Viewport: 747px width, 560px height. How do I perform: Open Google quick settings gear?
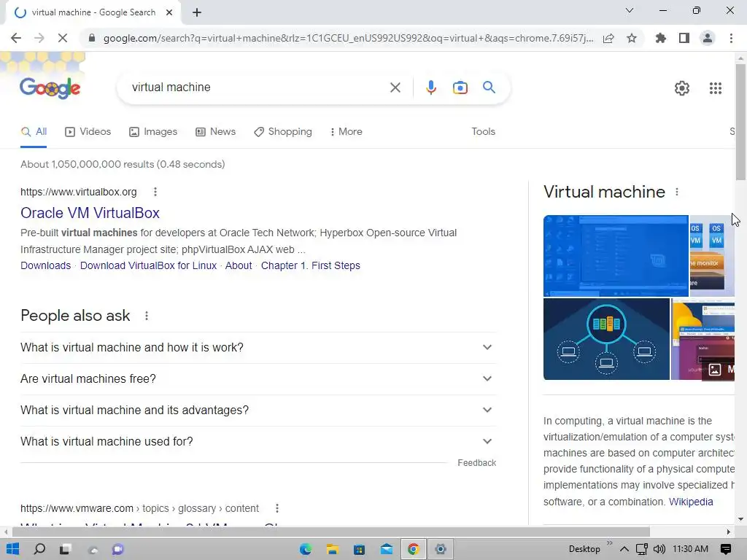(x=682, y=88)
